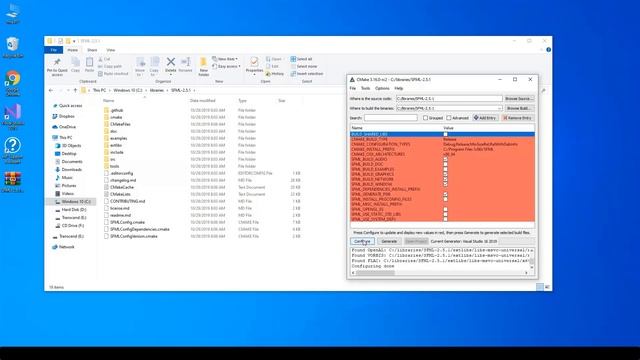Go back using Explorer back arrow
Image resolution: width=640 pixels, height=360 pixels.
pyautogui.click(x=51, y=90)
